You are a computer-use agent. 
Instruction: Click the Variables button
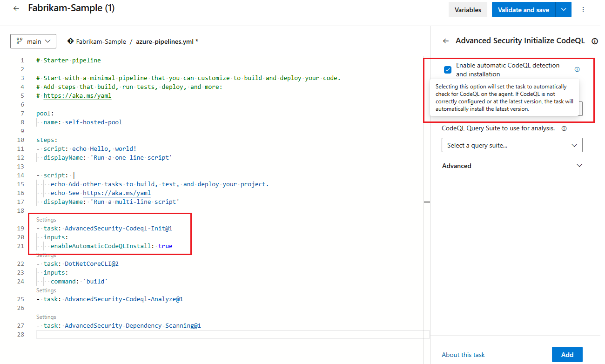[468, 10]
